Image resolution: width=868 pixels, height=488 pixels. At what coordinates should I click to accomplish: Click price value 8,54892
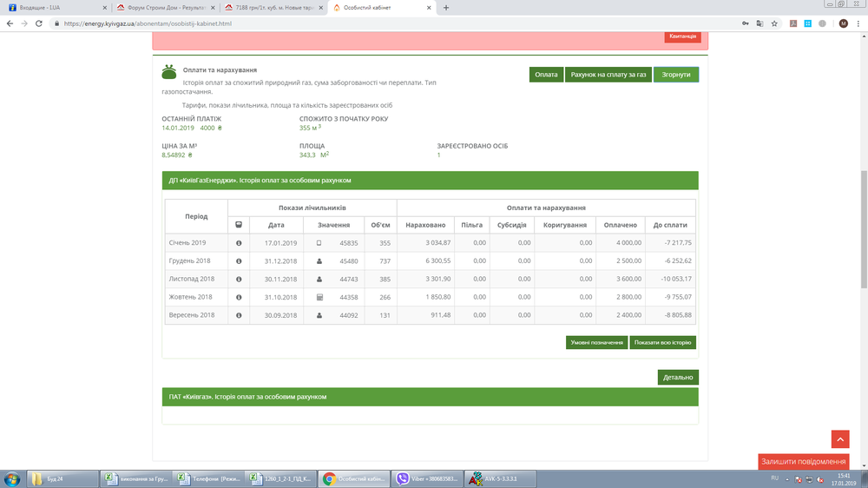click(174, 155)
